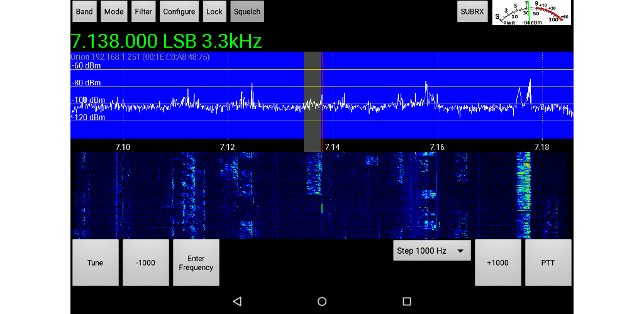The height and width of the screenshot is (314, 644).
Task: Click the 7.14 frequency axis label
Action: (332, 147)
